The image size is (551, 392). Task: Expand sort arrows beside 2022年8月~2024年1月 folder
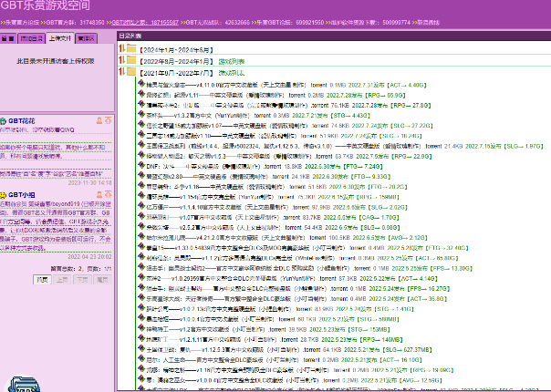click(121, 59)
